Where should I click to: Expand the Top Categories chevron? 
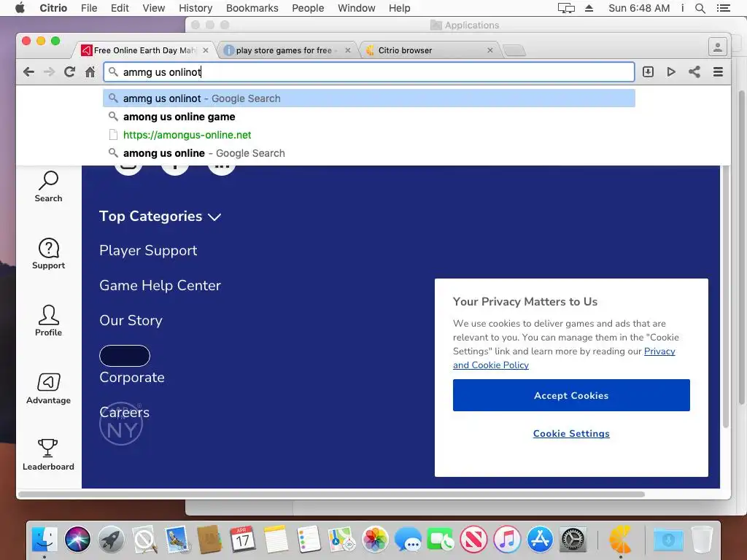tap(214, 217)
